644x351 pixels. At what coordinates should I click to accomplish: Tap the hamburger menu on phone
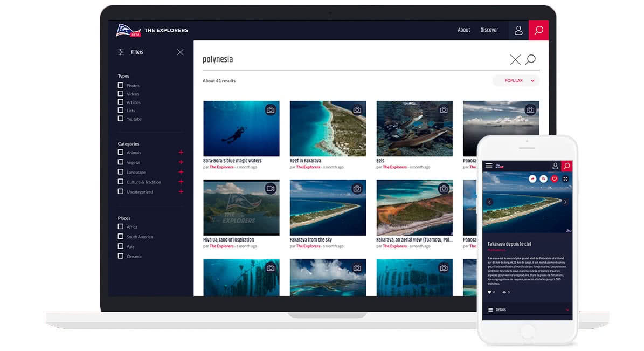(x=489, y=166)
